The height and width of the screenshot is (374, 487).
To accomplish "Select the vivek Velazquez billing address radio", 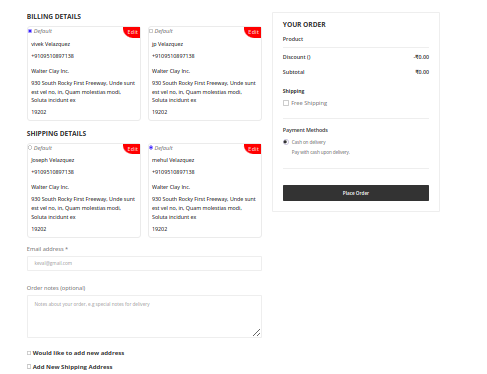I will point(30,31).
